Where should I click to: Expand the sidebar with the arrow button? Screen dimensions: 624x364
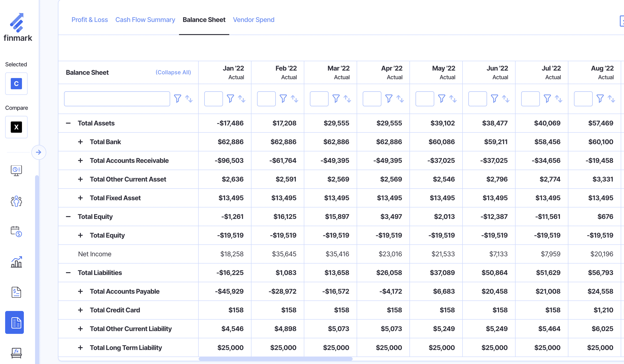click(x=38, y=152)
